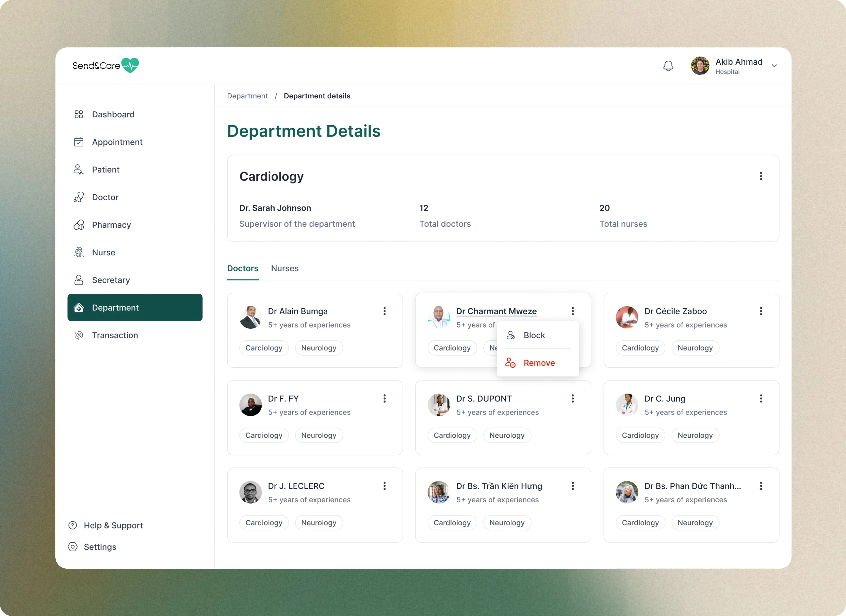
Task: Click the Dashboard grid icon in sidebar
Action: (x=79, y=114)
